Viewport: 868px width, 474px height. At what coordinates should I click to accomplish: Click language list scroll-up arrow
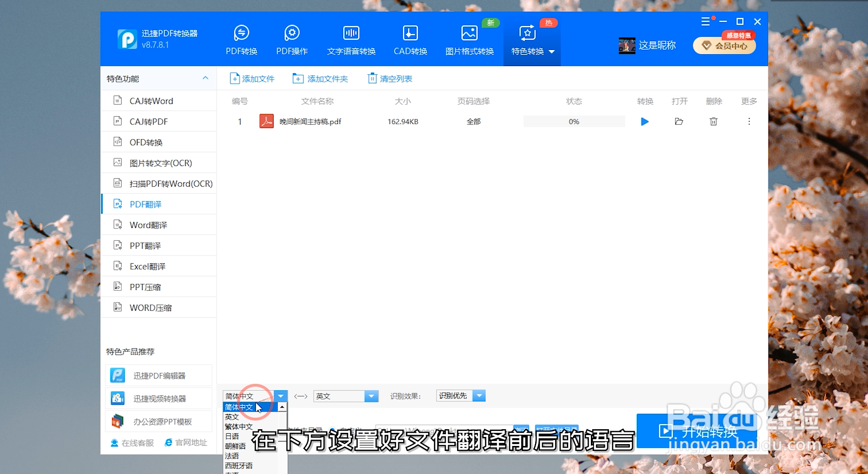coord(282,407)
